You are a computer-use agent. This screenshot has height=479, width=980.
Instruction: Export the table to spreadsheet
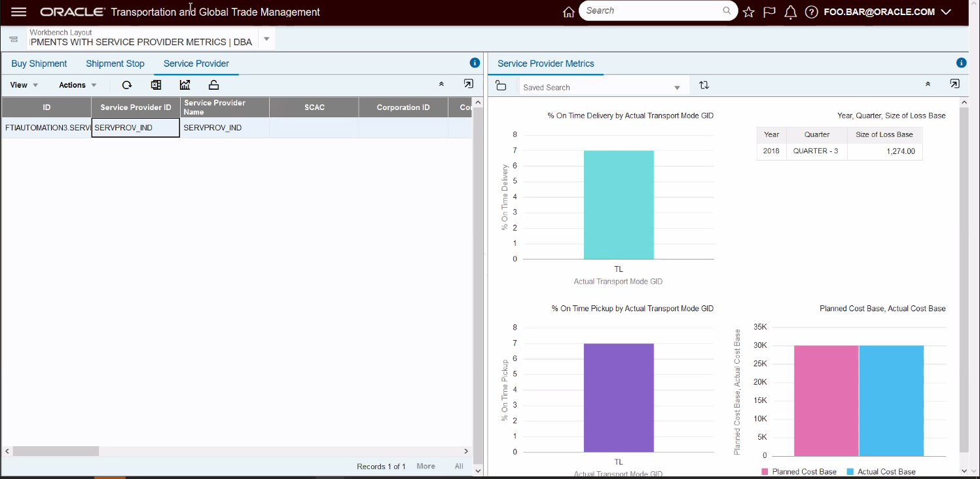click(156, 85)
